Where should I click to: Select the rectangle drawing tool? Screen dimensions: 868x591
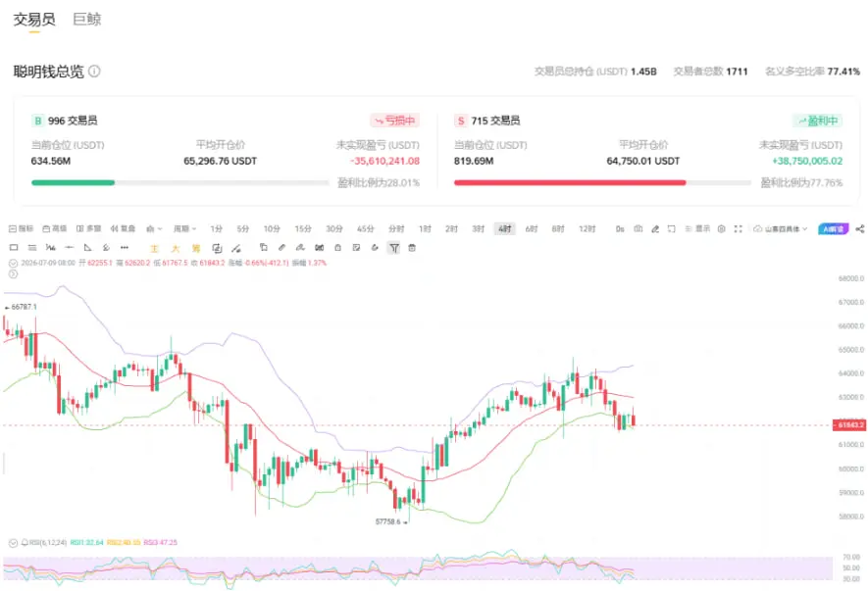[14, 248]
